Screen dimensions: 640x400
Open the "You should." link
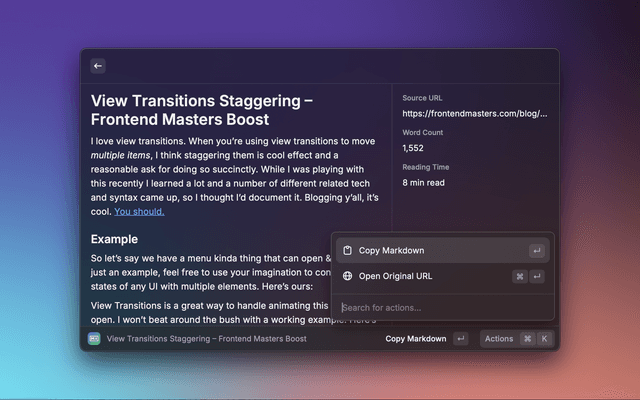click(139, 211)
